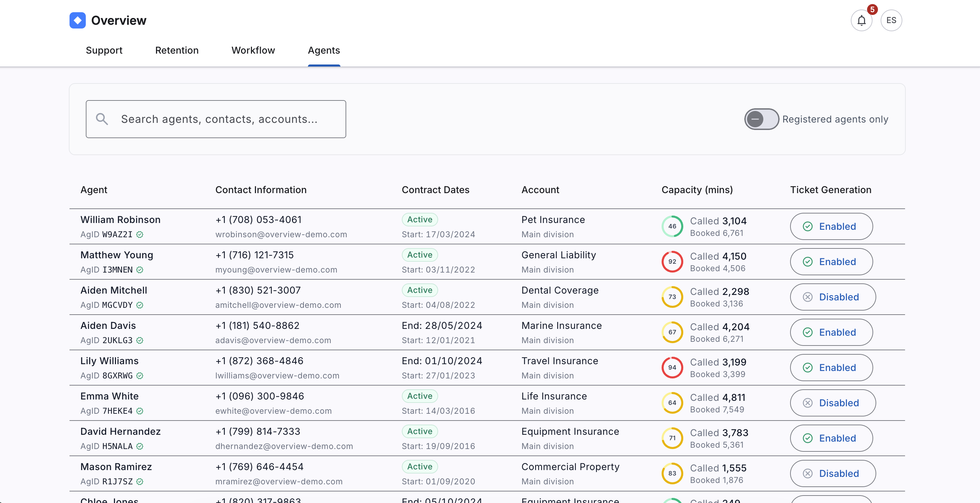Open the Retention tab
The height and width of the screenshot is (503, 980).
click(x=177, y=50)
